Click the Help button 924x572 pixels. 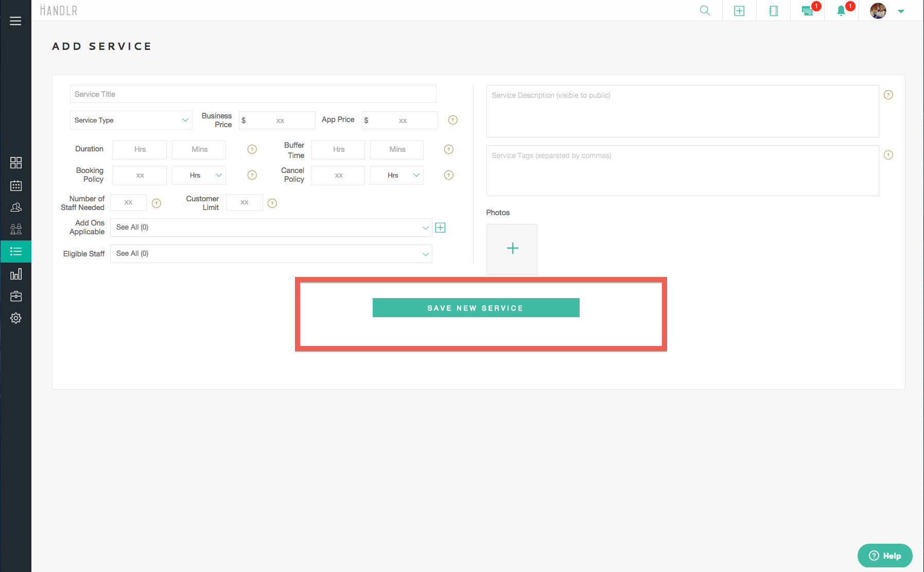click(x=885, y=556)
